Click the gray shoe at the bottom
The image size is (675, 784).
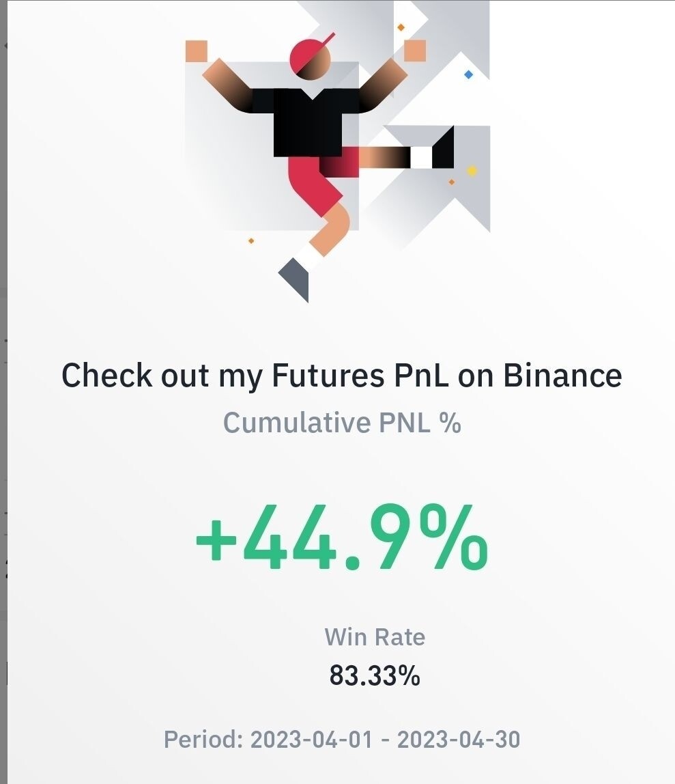(296, 279)
